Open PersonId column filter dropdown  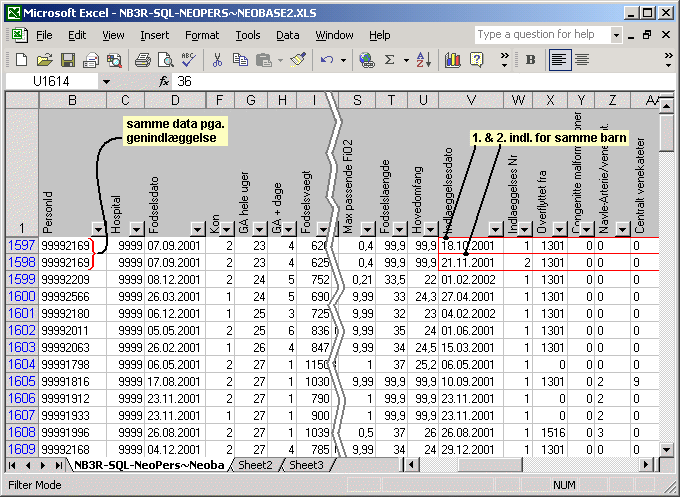99,229
